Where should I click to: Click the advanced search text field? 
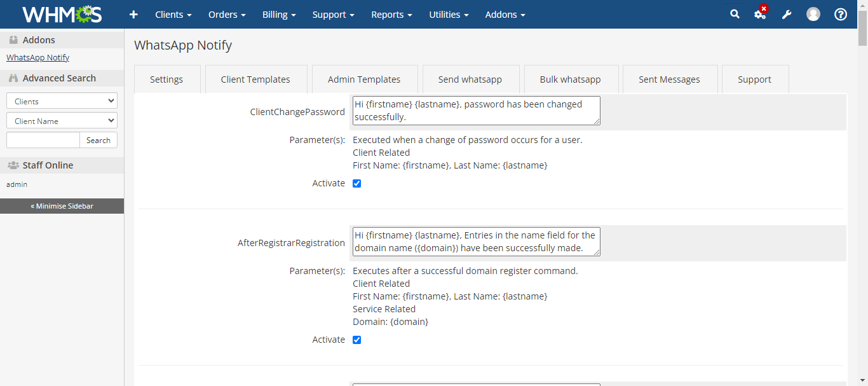coord(43,140)
